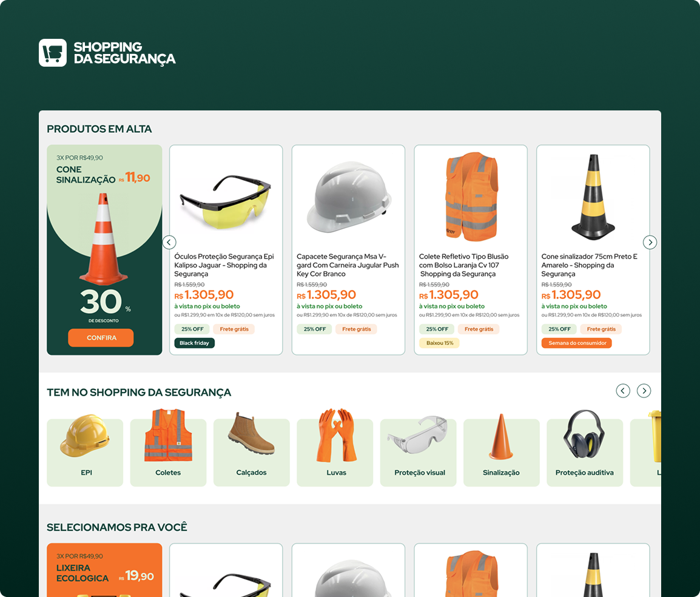Open the black and yellow cone image
700x597 pixels.
coord(593,197)
